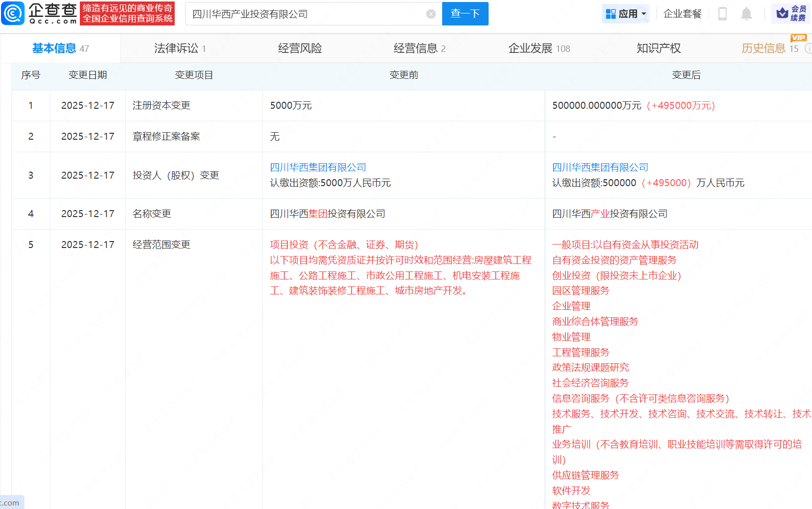The width and height of the screenshot is (812, 509).
Task: Go to the 企业发展 tab
Action: [539, 48]
